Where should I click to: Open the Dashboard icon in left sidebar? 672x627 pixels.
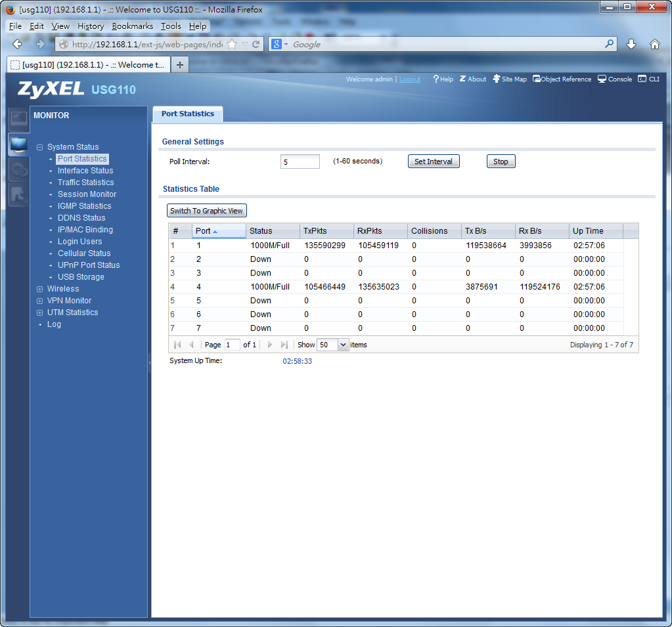18,119
